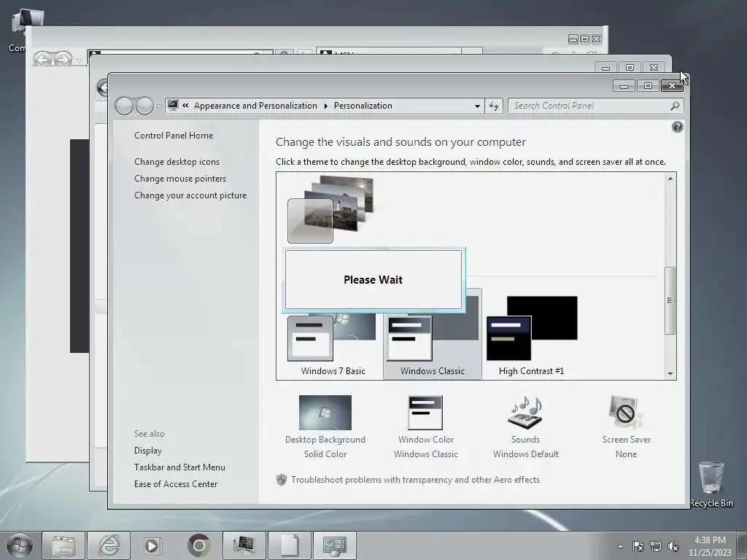The width and height of the screenshot is (747, 560).
Task: Expand the breadcrumb arrow after Appearance and Personalization
Action: 326,106
